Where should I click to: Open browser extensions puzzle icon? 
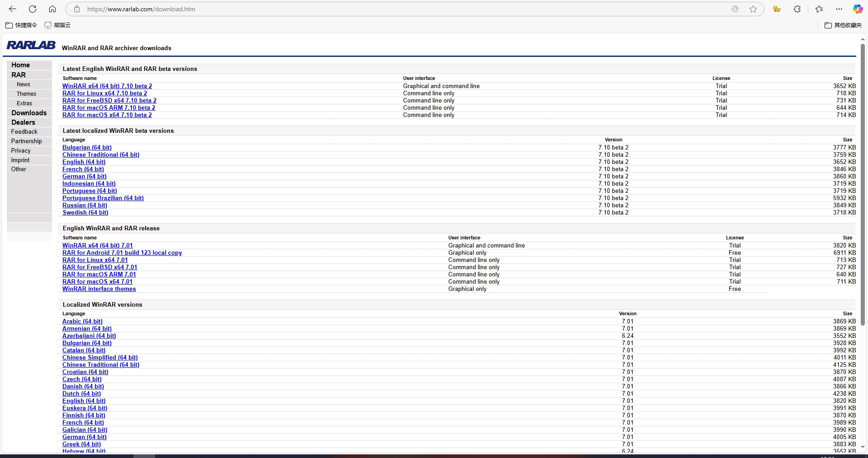797,9
